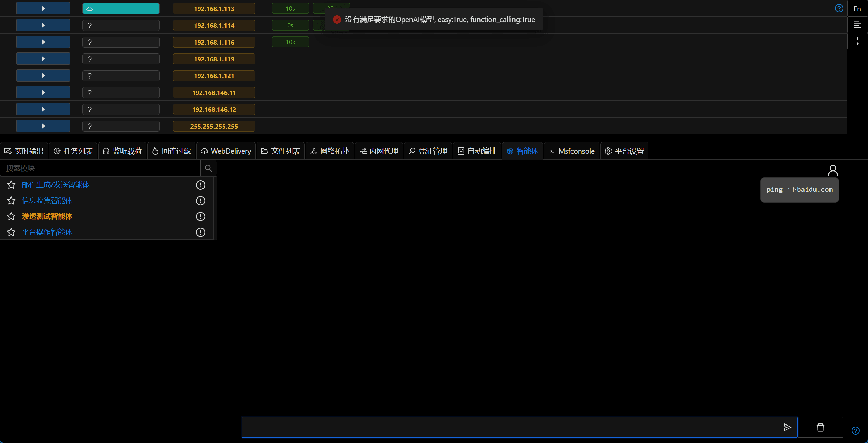This screenshot has height=443, width=868.
Task: Toggle favorite star for 渗透测试智能体
Action: click(11, 216)
